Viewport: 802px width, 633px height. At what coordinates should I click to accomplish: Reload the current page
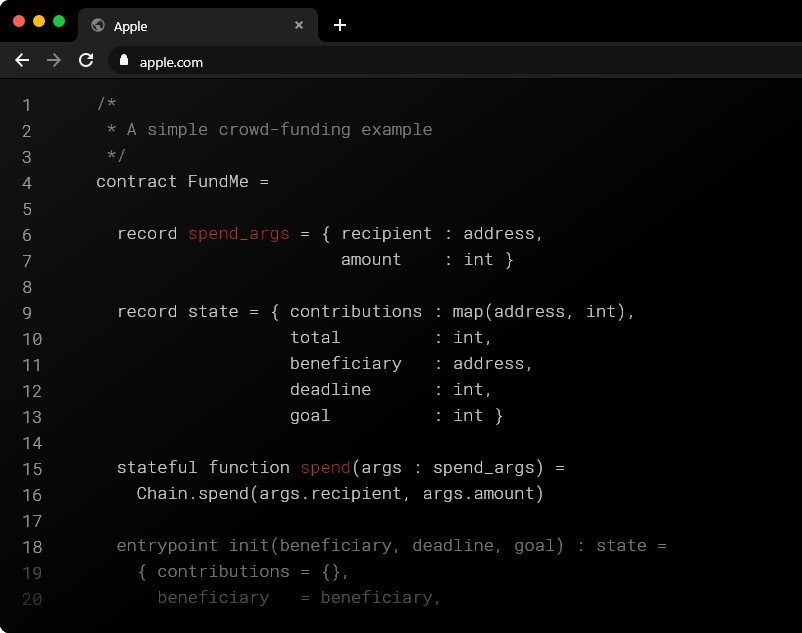click(x=86, y=61)
